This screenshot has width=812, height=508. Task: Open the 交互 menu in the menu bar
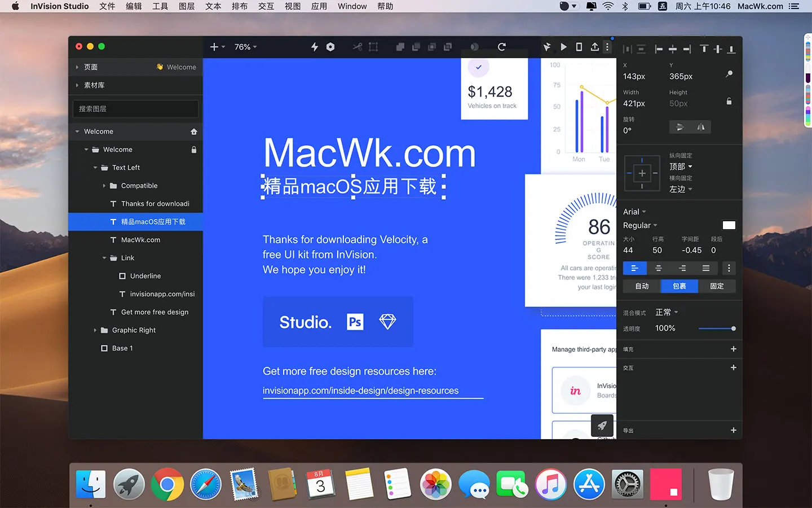pos(266,6)
